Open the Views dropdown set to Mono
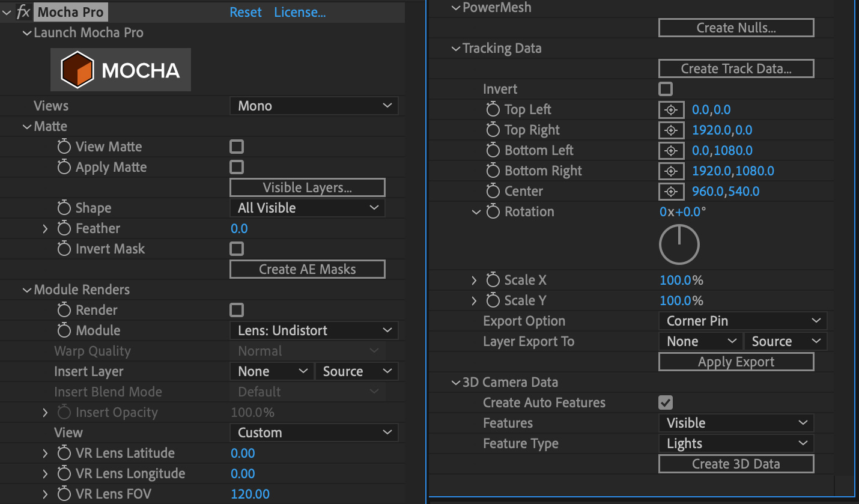The height and width of the screenshot is (504, 859). pos(314,106)
